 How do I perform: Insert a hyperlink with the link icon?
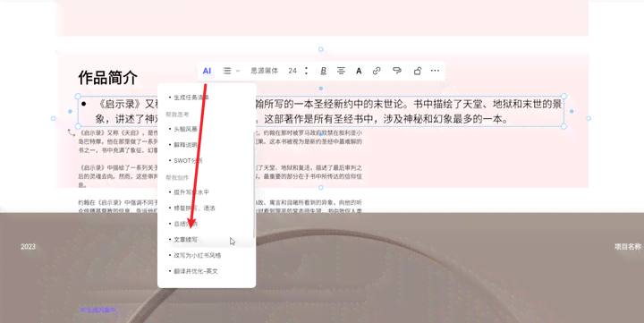click(377, 71)
